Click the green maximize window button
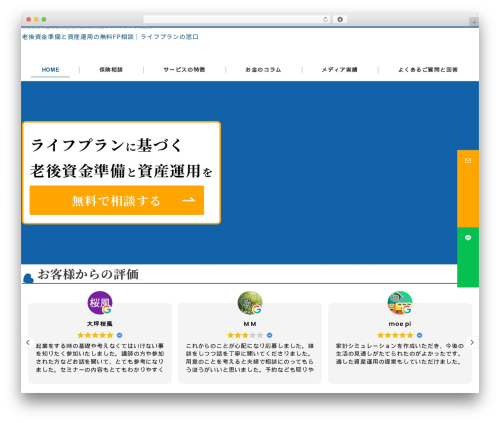 click(44, 20)
